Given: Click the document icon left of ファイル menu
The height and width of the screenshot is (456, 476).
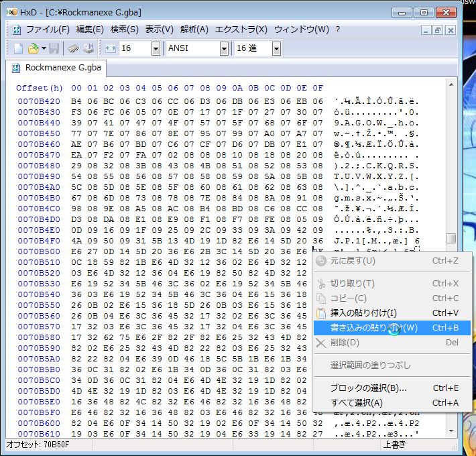Looking at the screenshot, I should tap(16, 30).
